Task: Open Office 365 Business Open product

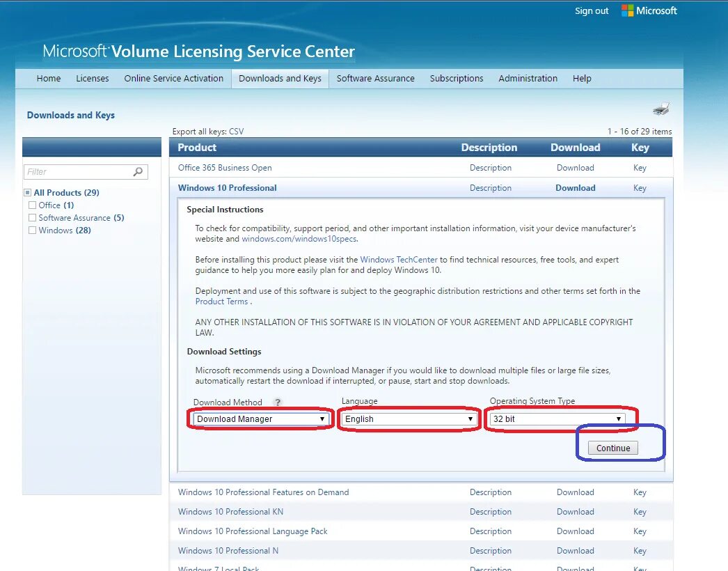Action: pyautogui.click(x=225, y=168)
